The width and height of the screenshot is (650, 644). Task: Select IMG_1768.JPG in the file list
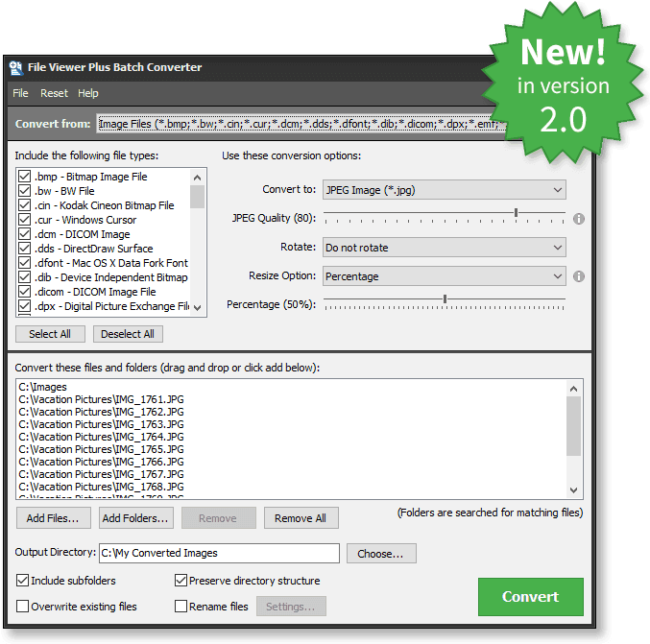[x=101, y=487]
